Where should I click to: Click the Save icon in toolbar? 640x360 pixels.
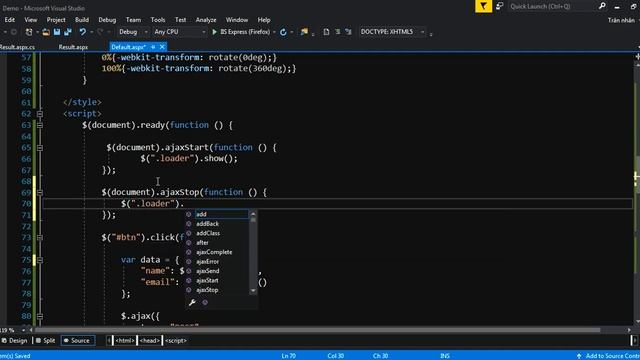tap(57, 32)
